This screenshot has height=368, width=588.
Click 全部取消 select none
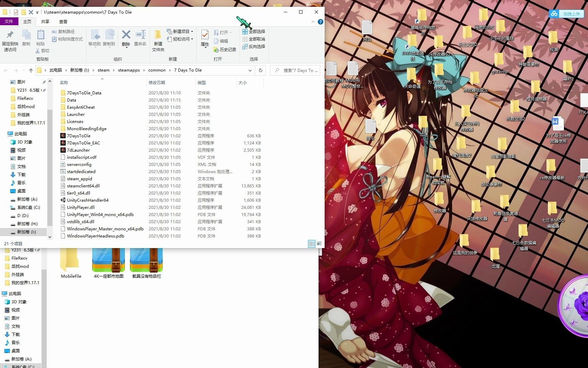pos(254,39)
